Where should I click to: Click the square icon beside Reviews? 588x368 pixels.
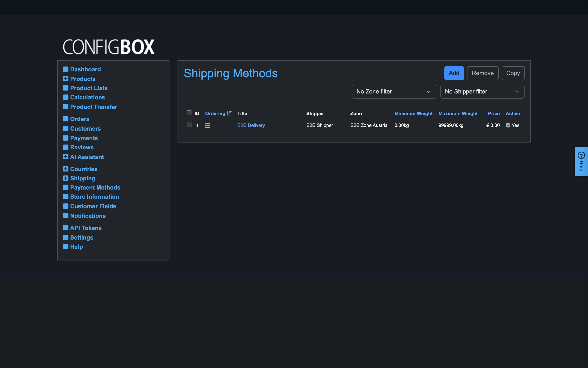66,147
